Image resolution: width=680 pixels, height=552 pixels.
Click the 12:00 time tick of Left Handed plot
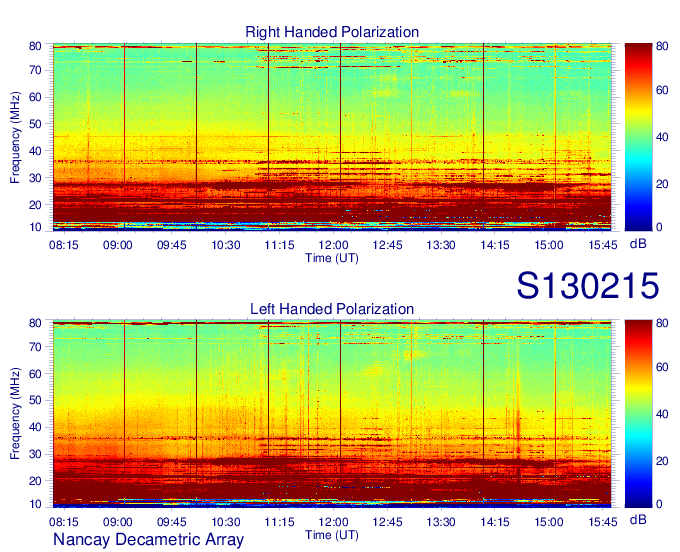[333, 522]
